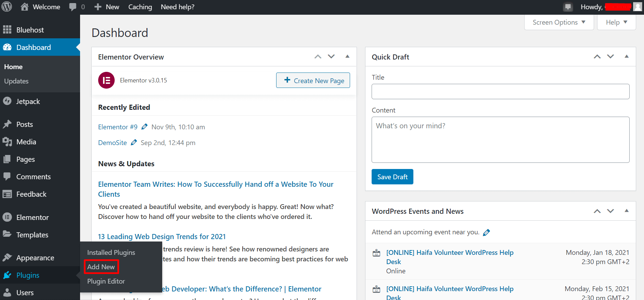The image size is (644, 300).
Task: Expand the Screen Options dropdown
Action: point(559,22)
